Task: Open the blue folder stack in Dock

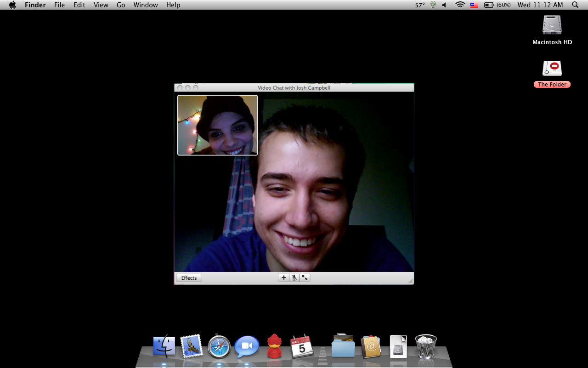Action: 343,346
